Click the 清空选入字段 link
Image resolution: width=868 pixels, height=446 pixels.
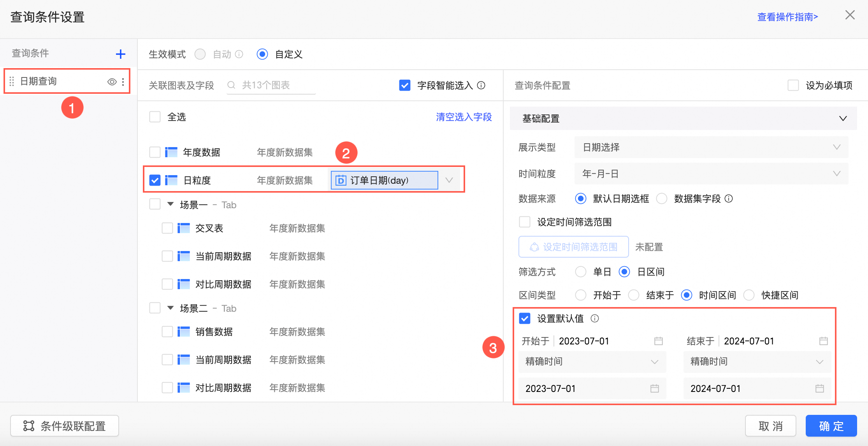click(x=464, y=117)
